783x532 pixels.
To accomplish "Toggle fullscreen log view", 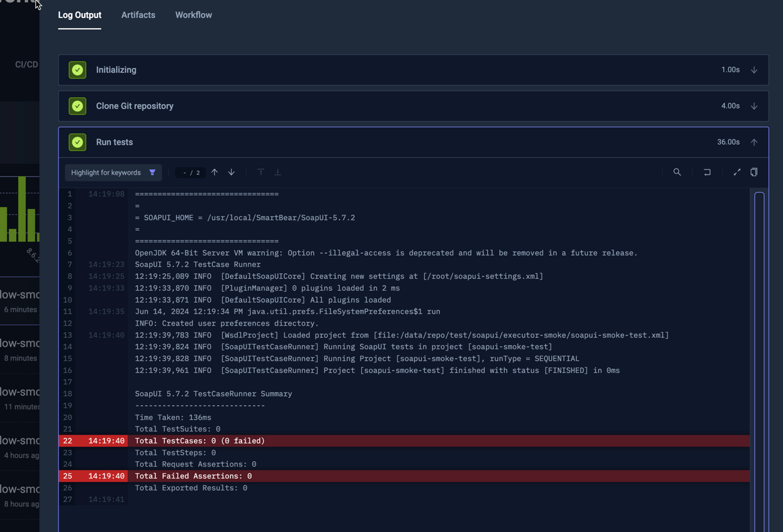I will tap(737, 172).
